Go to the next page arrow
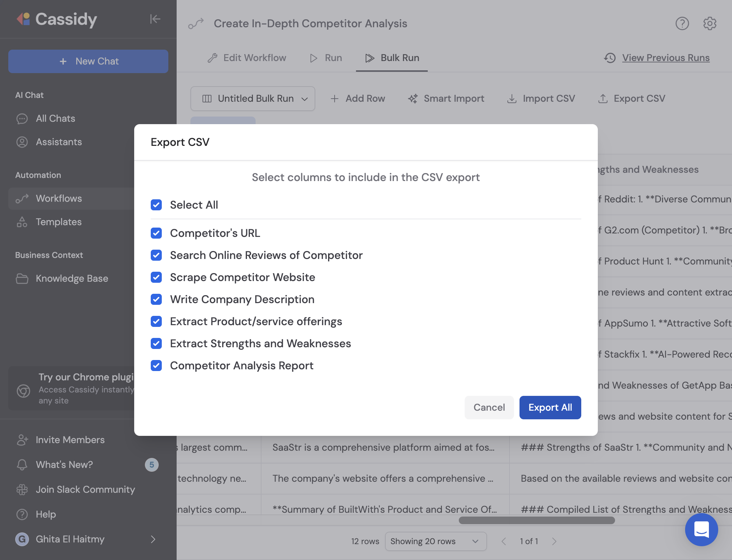This screenshot has height=560, width=732. 554,541
